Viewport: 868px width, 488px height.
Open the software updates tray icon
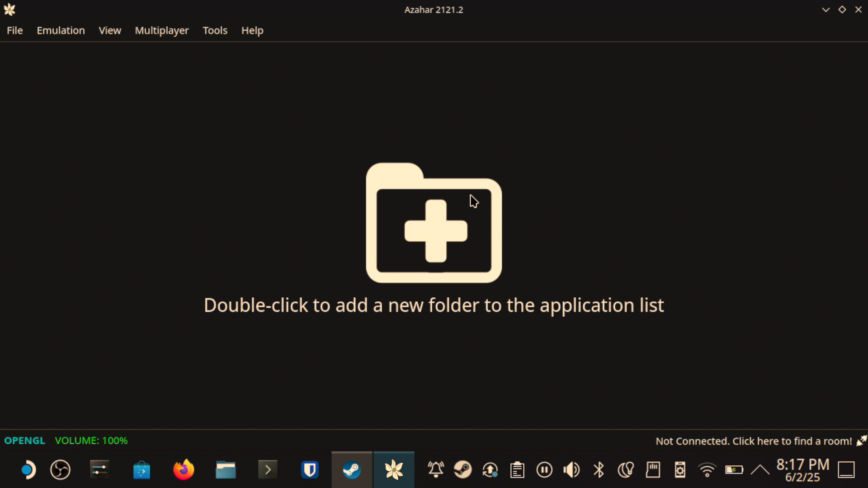point(490,470)
